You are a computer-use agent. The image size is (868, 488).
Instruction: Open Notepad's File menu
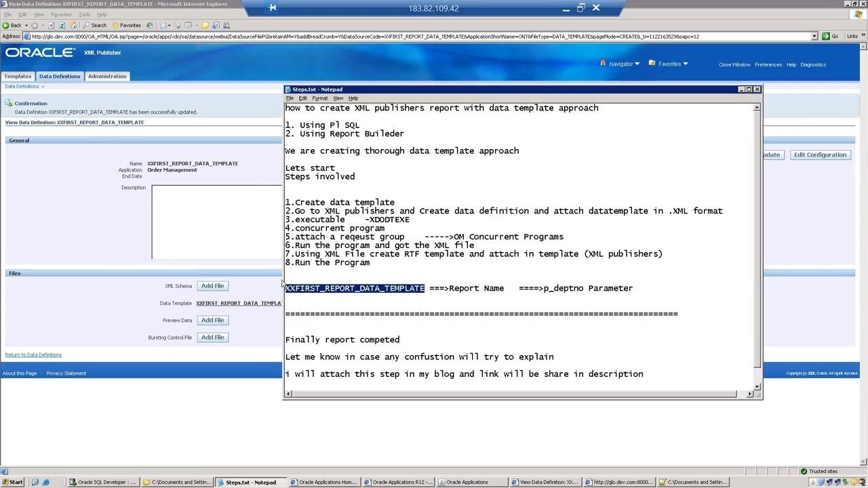point(290,98)
